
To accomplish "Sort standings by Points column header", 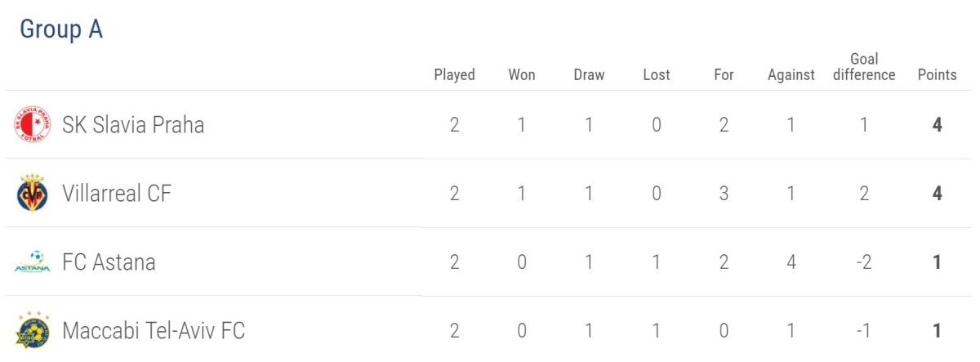I will tap(937, 74).
